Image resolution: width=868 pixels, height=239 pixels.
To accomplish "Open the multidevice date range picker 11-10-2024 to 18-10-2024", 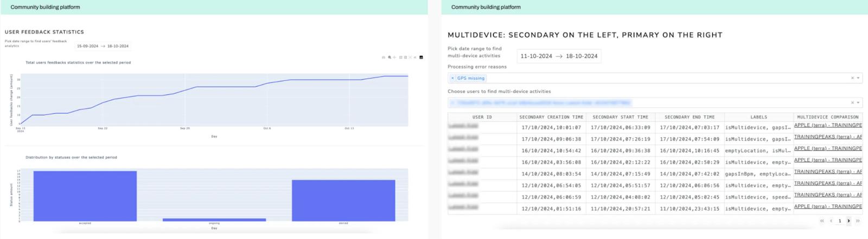I will (559, 56).
